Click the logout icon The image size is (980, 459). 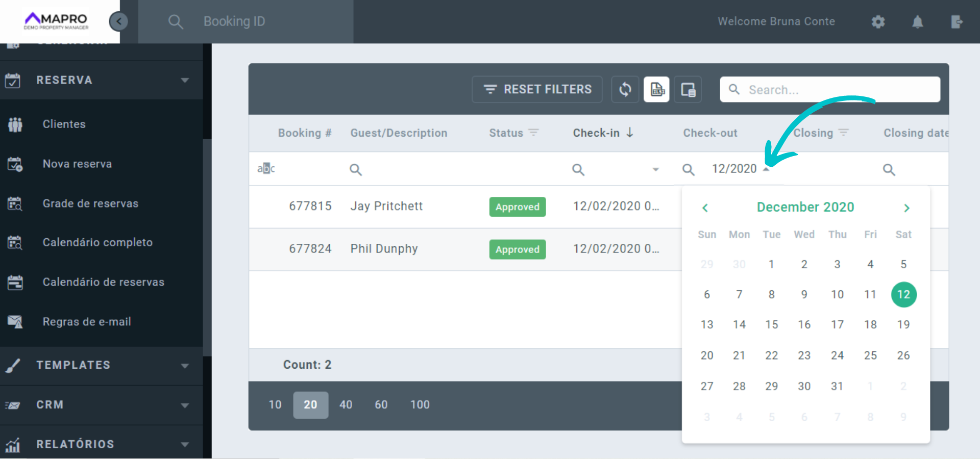[x=957, y=22]
